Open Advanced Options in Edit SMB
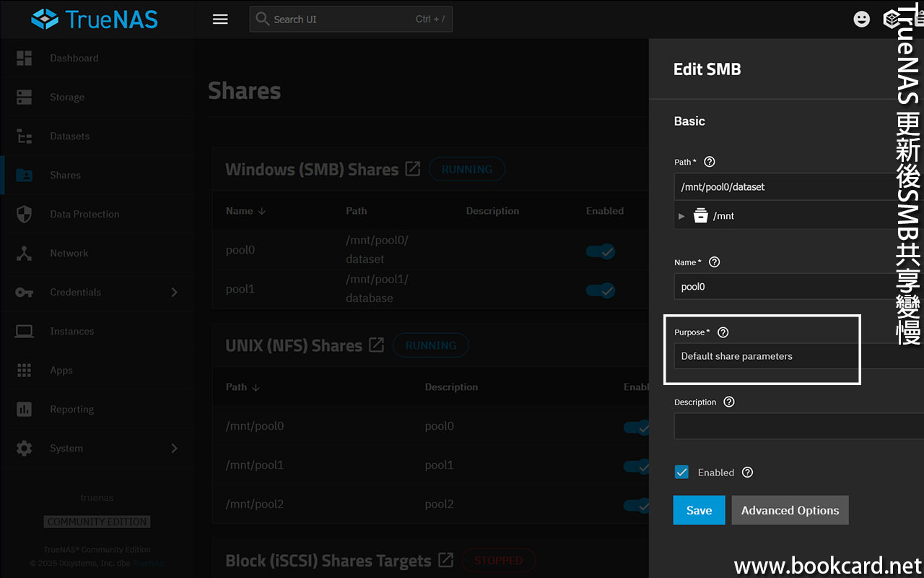 (790, 509)
